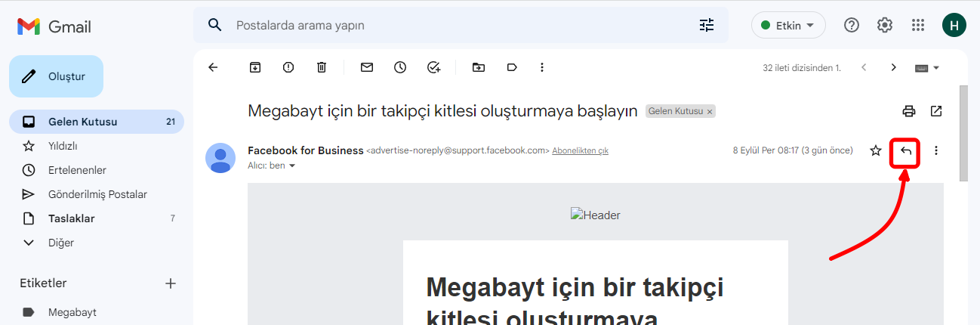The width and height of the screenshot is (980, 325).
Task: Go to the older conversation arrow
Action: [894, 67]
